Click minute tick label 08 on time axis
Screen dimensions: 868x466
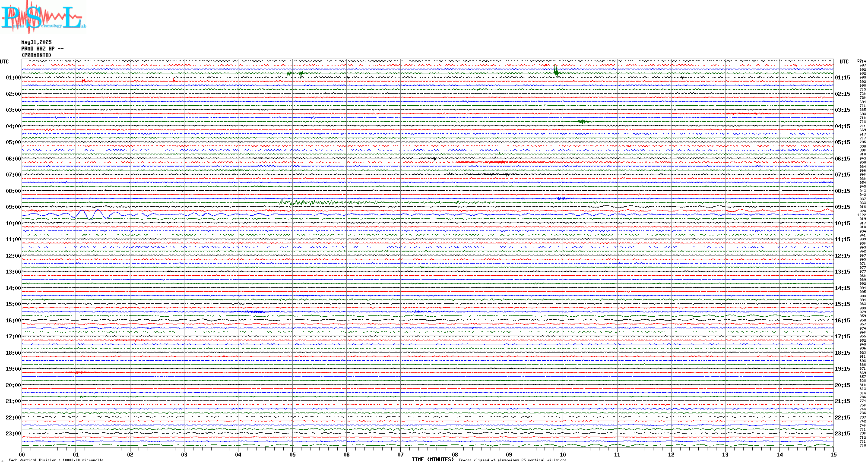pyautogui.click(x=455, y=455)
